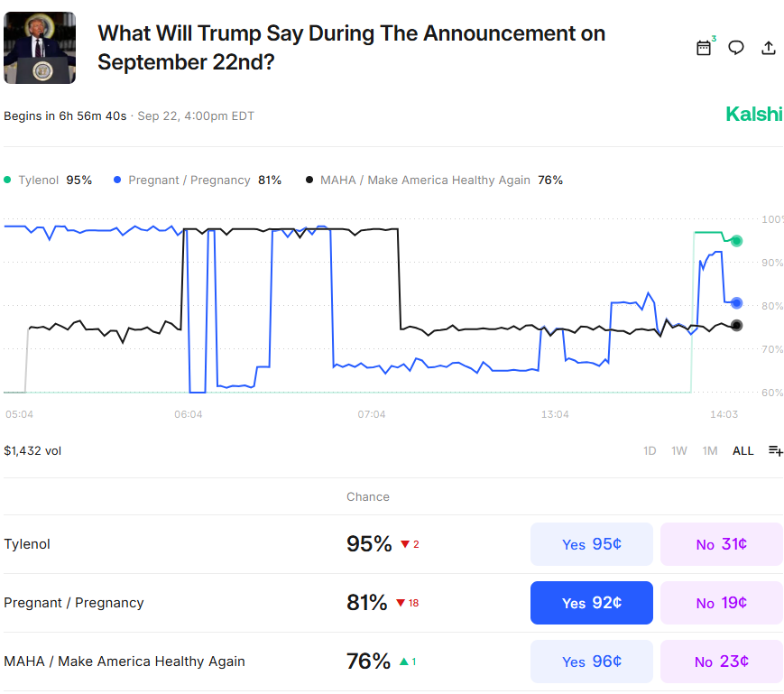Viewport: 784px width, 694px height.
Task: Click Yes 92¢ for Pregnant / Pregnancy
Action: pyautogui.click(x=592, y=603)
